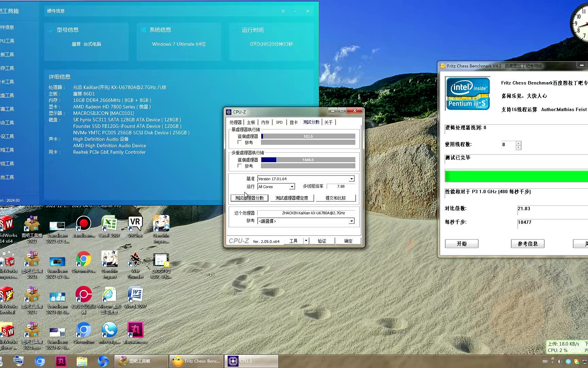Switch to the 内存 tab in CPU-Z
This screenshot has width=588, height=368.
tap(265, 122)
